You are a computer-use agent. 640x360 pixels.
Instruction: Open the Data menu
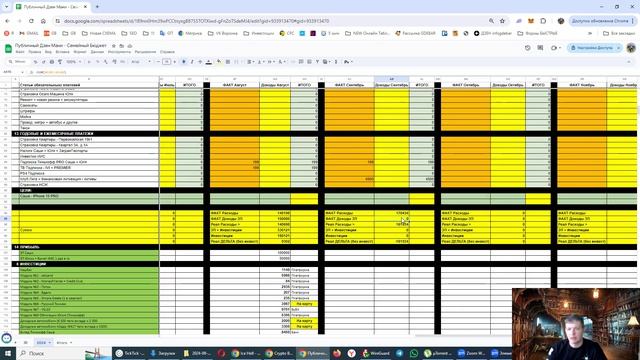97,52
